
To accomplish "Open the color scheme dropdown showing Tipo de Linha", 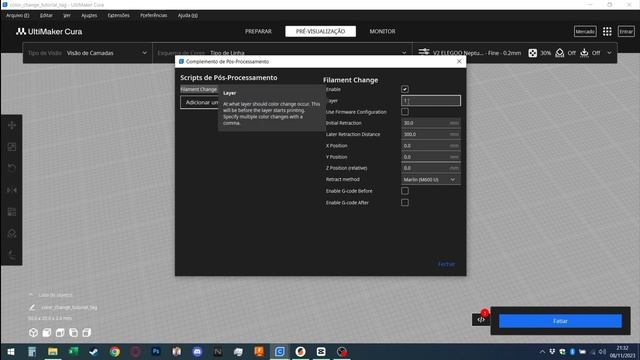I will (x=282, y=53).
